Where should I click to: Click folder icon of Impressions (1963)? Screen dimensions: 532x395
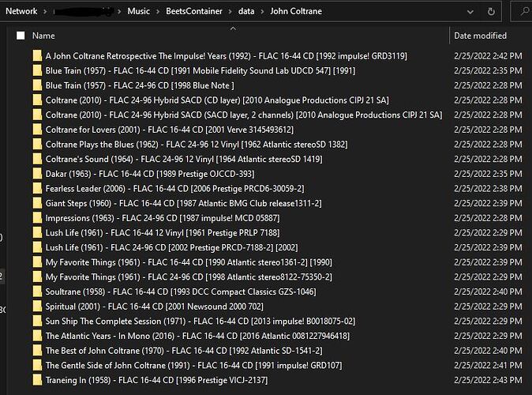37,218
